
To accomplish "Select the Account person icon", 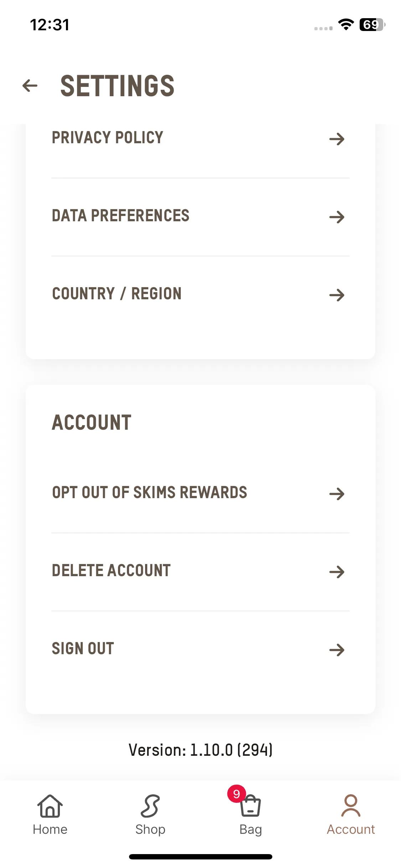I will (351, 806).
